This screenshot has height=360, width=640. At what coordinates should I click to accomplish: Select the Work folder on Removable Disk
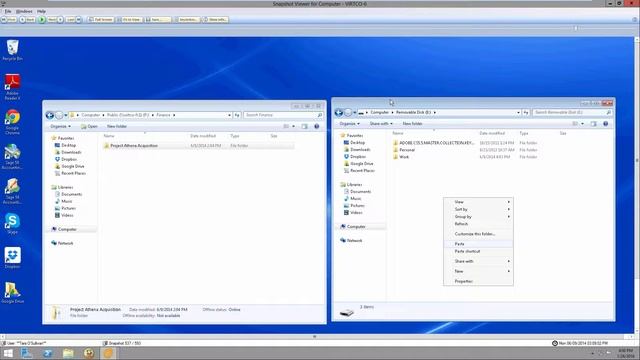pos(404,157)
